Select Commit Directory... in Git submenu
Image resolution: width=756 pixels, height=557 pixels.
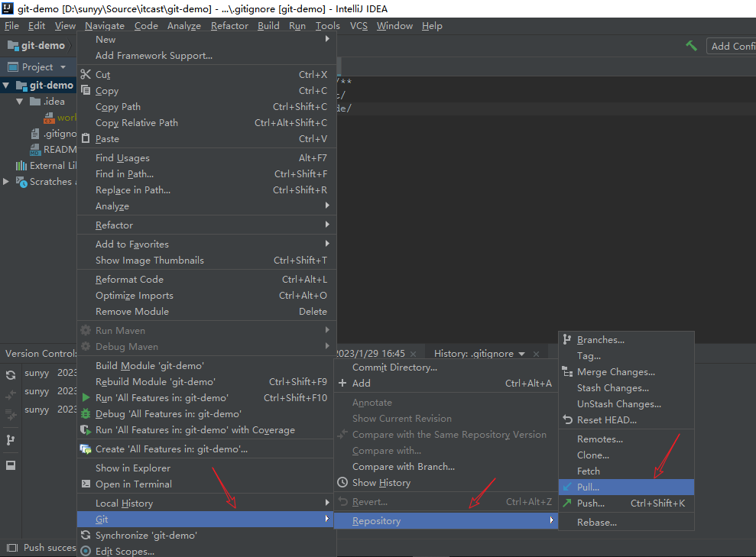(x=394, y=368)
